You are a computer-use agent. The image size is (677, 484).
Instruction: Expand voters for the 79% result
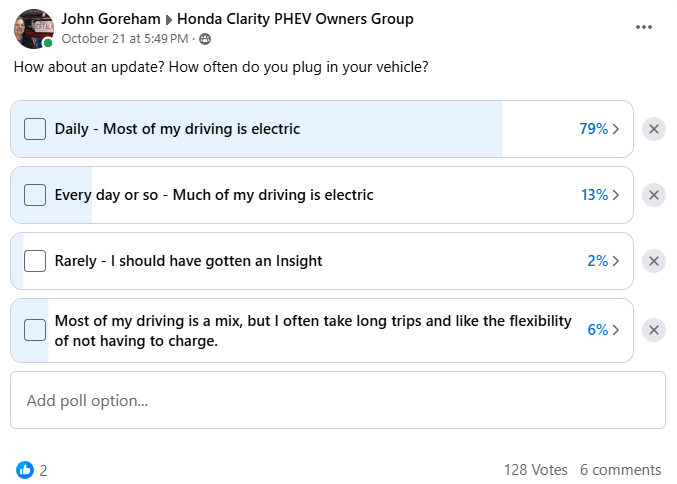tap(599, 129)
